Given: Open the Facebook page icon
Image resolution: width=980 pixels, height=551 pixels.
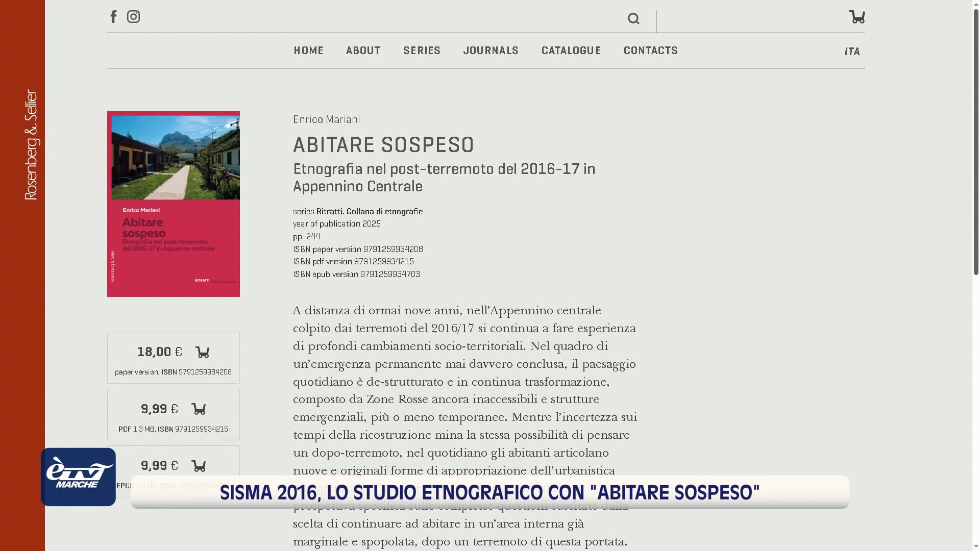Looking at the screenshot, I should point(113,17).
